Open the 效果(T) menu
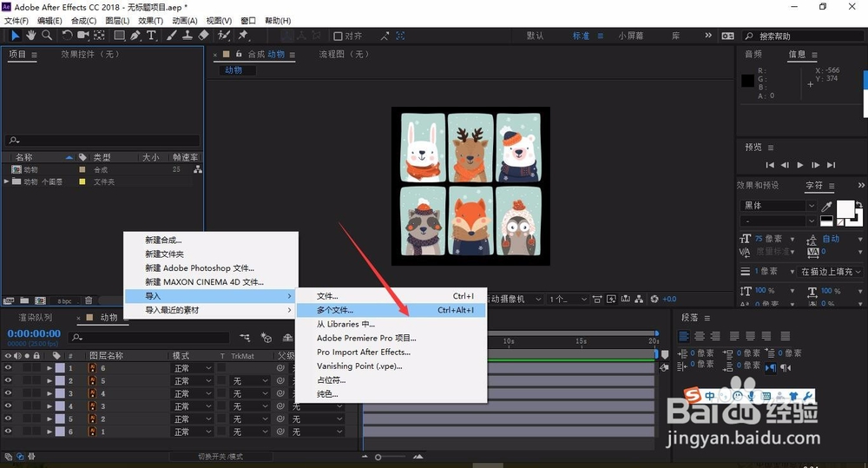 [x=150, y=21]
